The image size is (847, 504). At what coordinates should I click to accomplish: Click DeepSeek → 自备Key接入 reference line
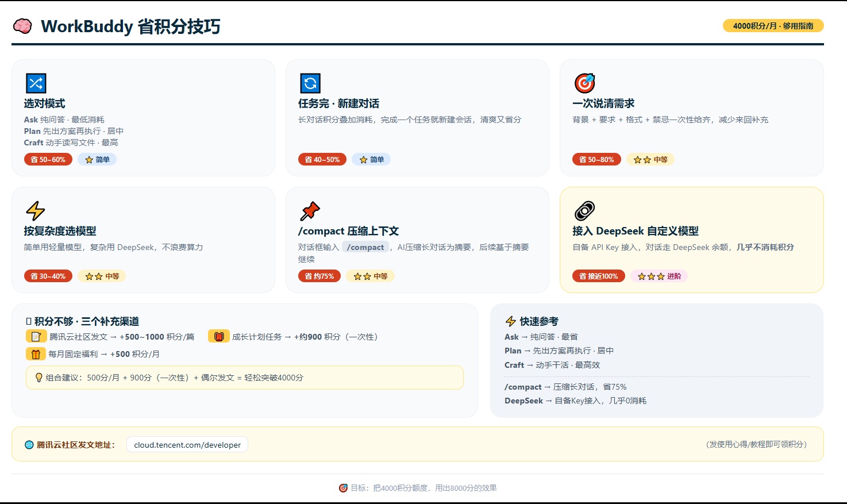[575, 401]
